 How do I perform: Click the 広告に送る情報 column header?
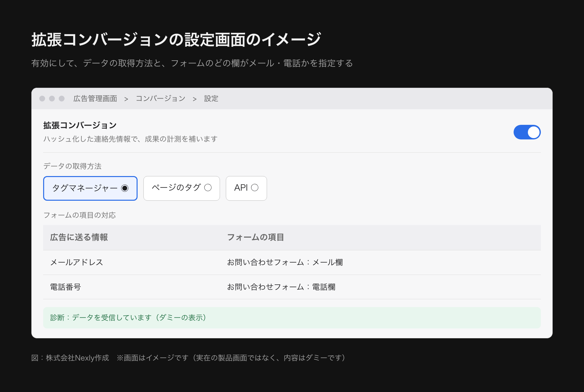(79, 237)
